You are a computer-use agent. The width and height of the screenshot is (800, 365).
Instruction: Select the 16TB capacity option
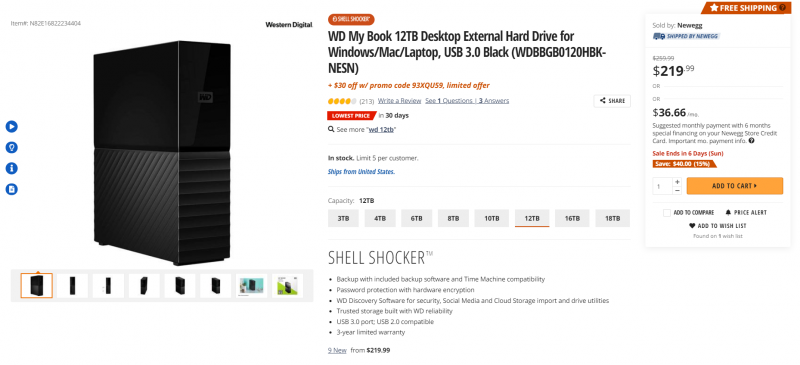572,218
